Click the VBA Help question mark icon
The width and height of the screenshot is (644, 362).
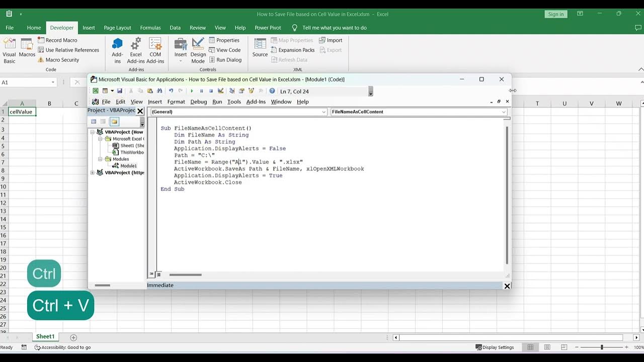coord(272,91)
